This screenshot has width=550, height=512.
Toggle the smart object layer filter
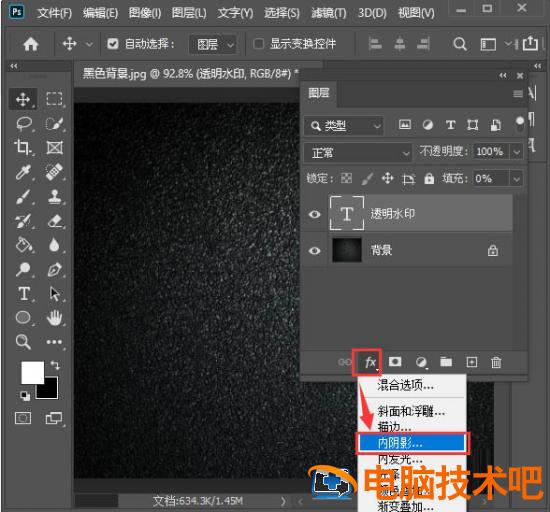(x=495, y=125)
